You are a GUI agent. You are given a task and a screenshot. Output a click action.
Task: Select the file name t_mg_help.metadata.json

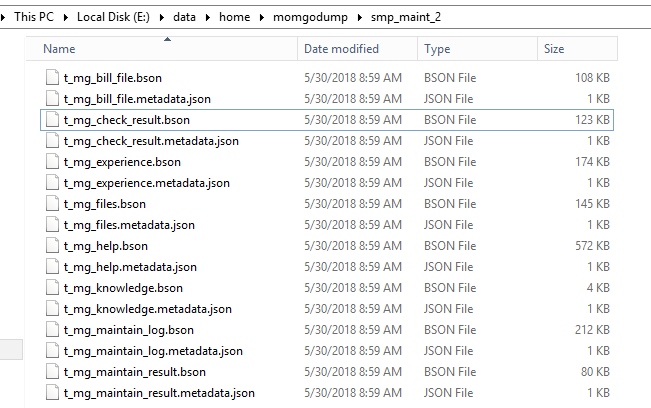point(130,267)
